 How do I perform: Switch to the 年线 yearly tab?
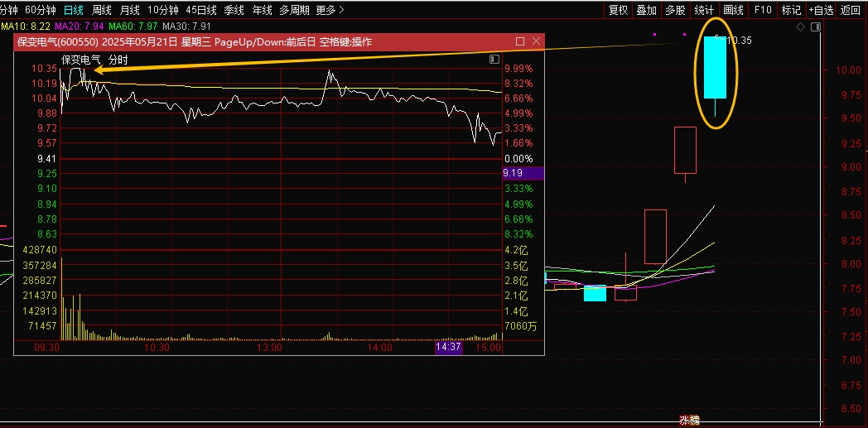click(262, 10)
